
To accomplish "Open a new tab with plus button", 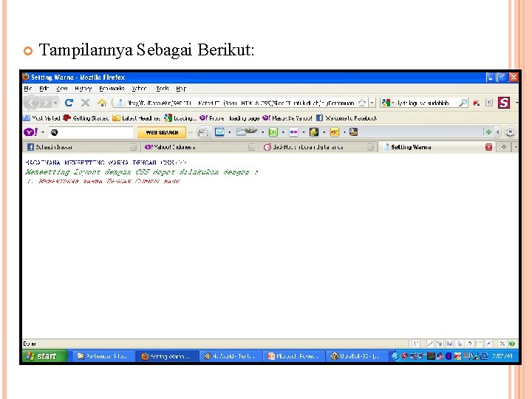I will pos(504,147).
